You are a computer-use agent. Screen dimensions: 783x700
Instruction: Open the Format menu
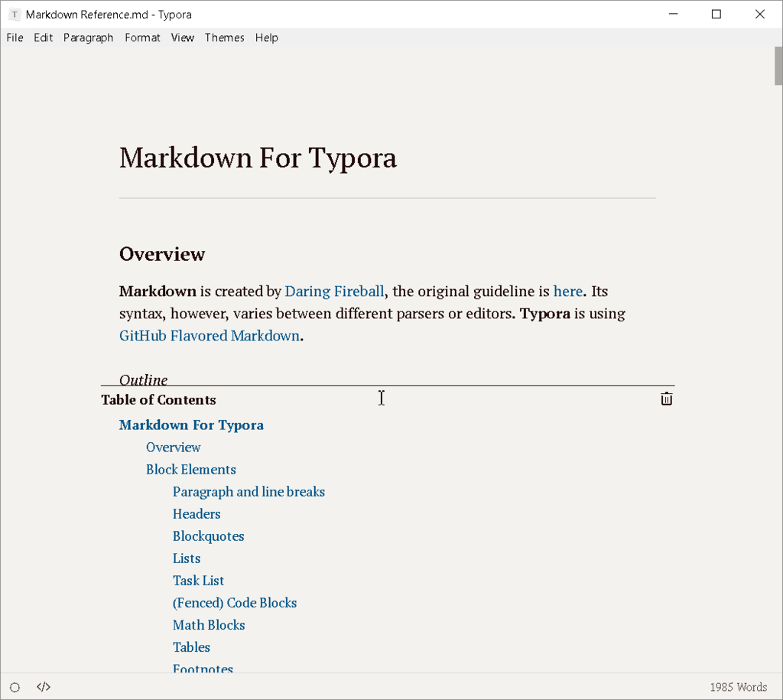142,37
